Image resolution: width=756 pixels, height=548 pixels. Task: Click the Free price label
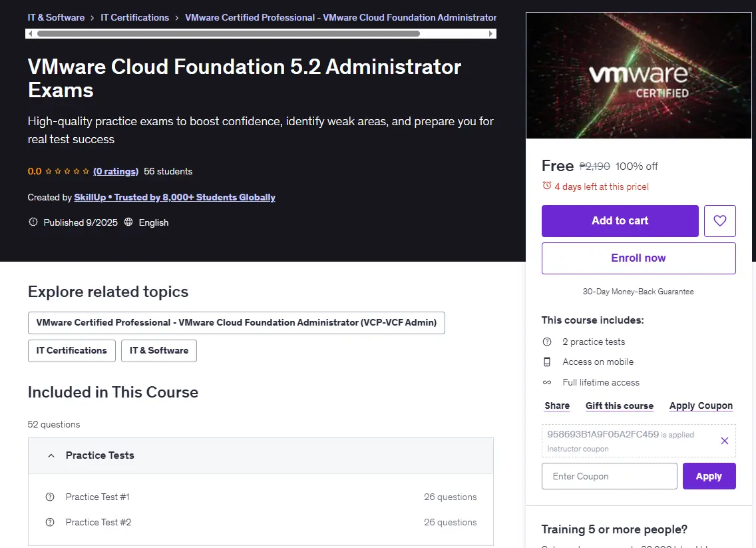[558, 166]
